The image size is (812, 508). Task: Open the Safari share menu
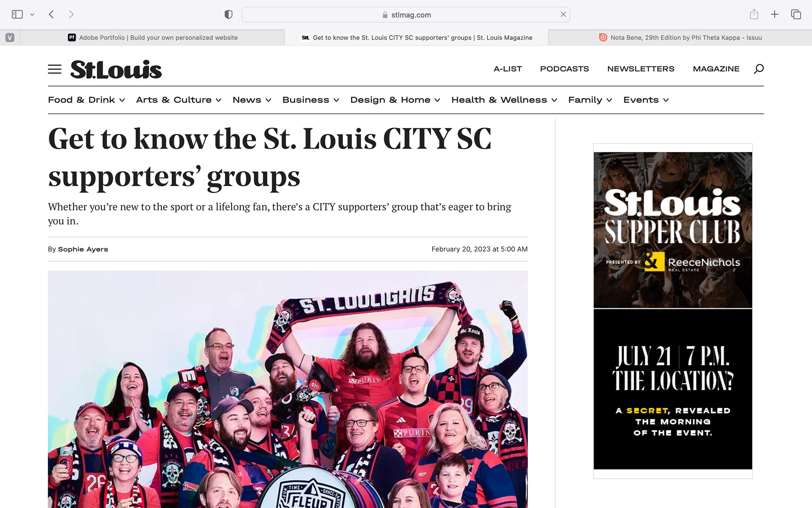click(754, 14)
